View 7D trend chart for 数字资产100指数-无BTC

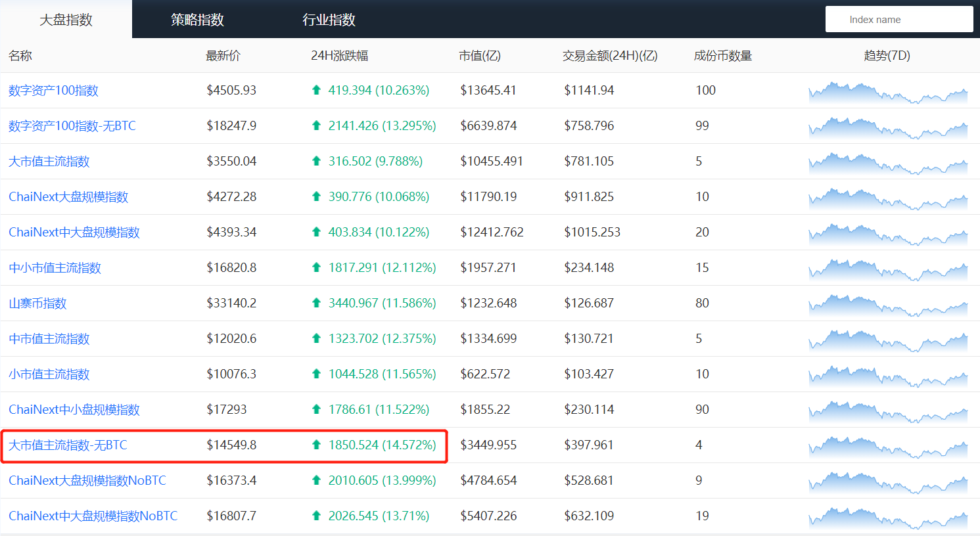(x=888, y=128)
